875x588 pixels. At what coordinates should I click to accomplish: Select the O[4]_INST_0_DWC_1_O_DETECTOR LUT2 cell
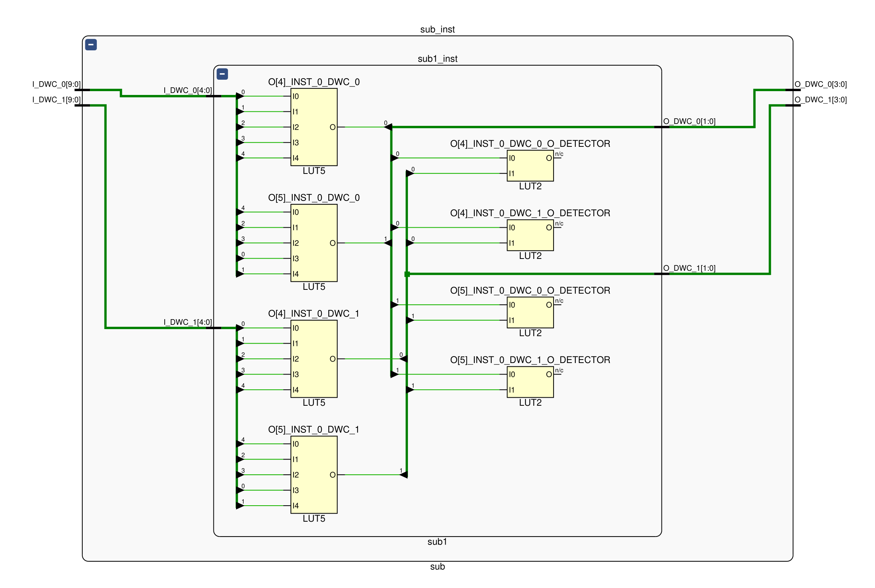[x=530, y=235]
